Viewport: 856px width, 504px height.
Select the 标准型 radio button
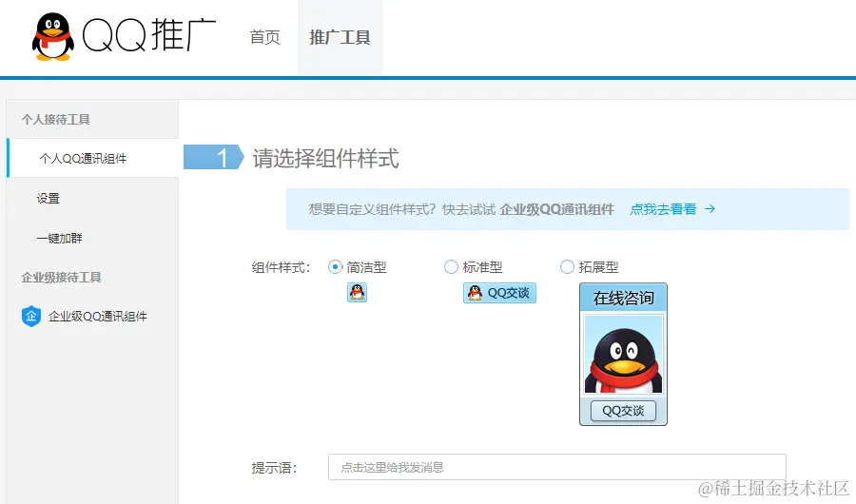coord(451,267)
